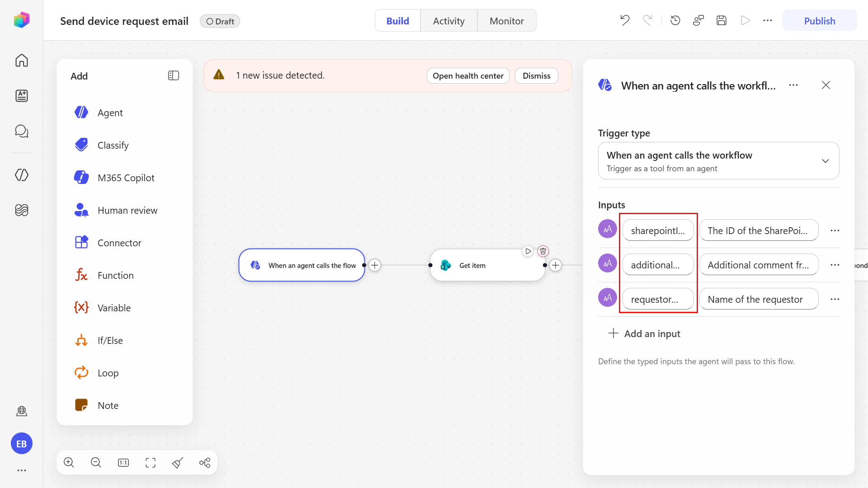Image resolution: width=868 pixels, height=488 pixels.
Task: Click the Copilot Studio logo
Action: click(x=22, y=20)
